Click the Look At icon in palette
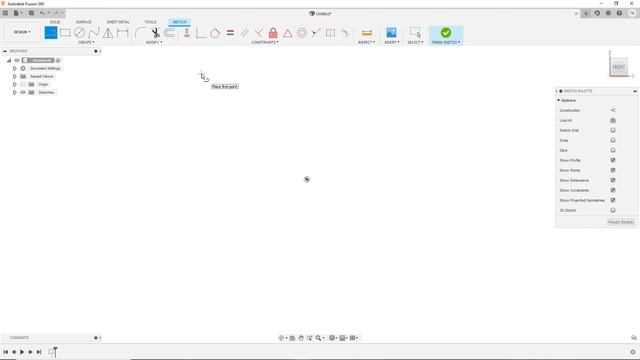The width and height of the screenshot is (640, 360). (x=613, y=120)
